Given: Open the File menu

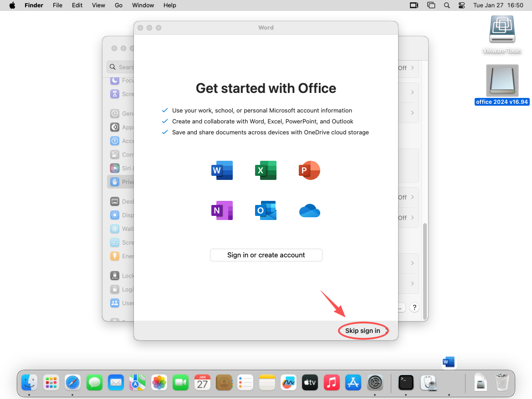Looking at the screenshot, I should point(57,5).
